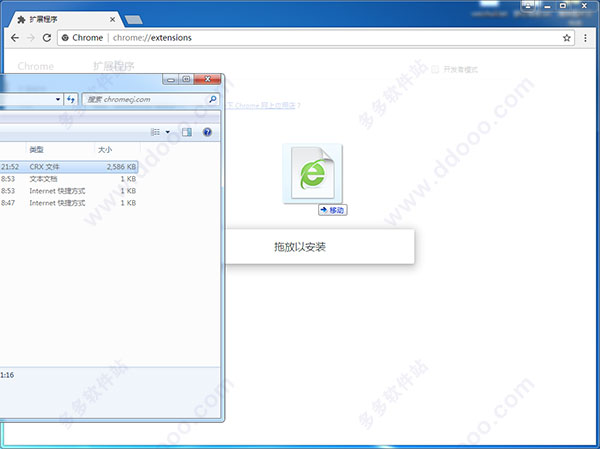Click the 拖放以安装 drop box
Screen dimensions: 600x449
coord(320,247)
